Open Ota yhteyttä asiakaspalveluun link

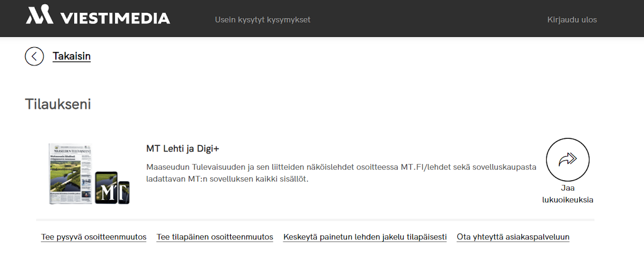pos(513,237)
